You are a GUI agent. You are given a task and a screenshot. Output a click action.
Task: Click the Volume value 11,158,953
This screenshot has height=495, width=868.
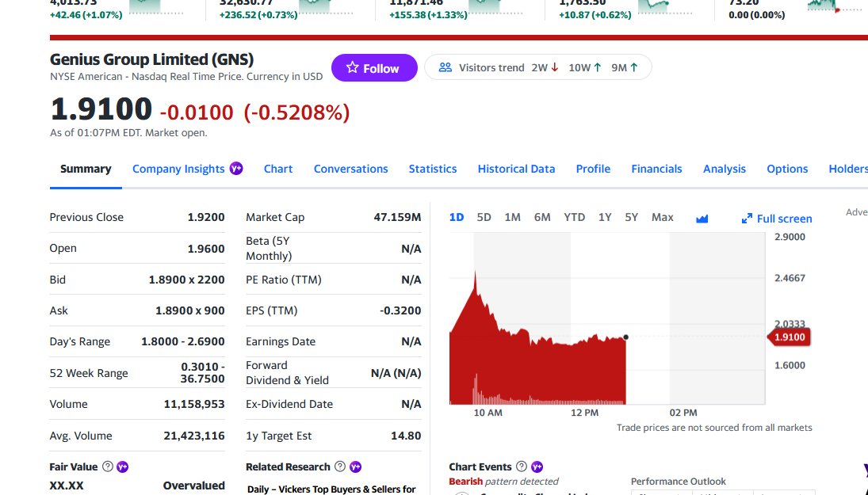click(194, 404)
